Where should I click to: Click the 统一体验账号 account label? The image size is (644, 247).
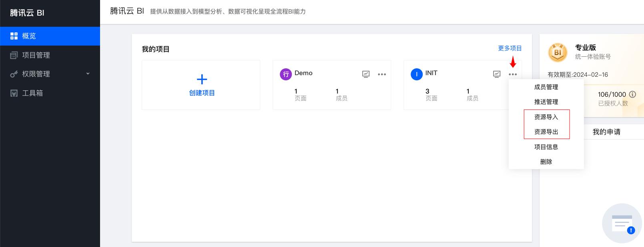click(593, 57)
